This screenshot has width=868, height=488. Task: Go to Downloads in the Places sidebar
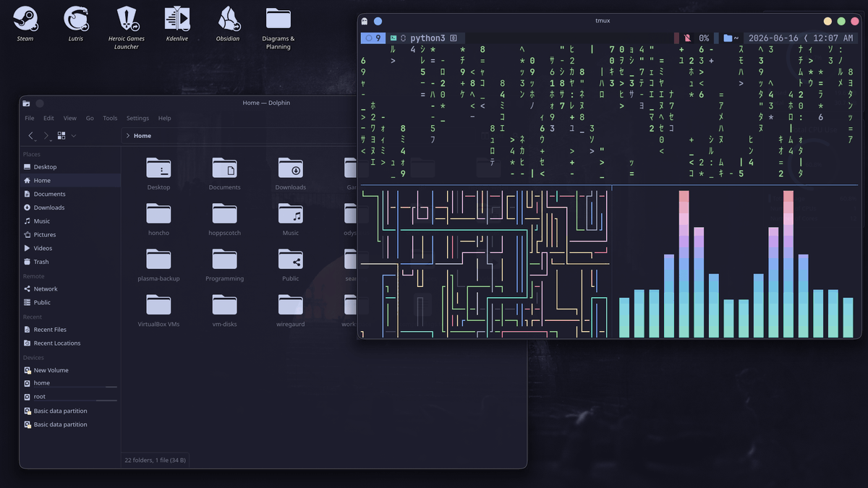tap(70, 207)
